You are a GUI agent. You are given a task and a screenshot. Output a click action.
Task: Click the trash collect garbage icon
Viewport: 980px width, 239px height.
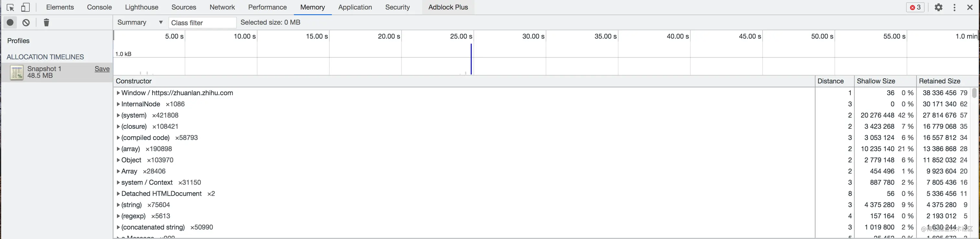pos(46,23)
